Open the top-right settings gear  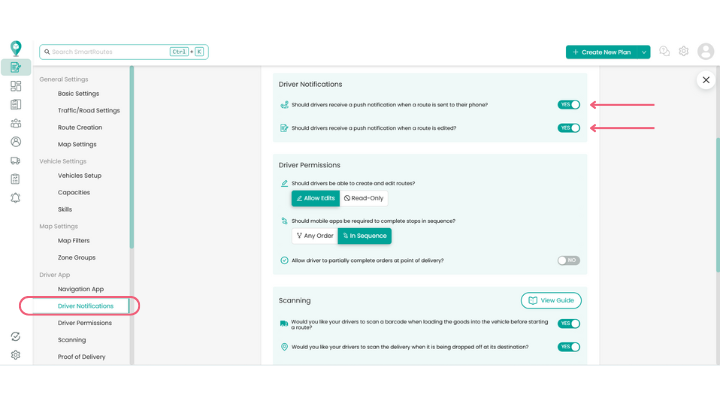[684, 51]
